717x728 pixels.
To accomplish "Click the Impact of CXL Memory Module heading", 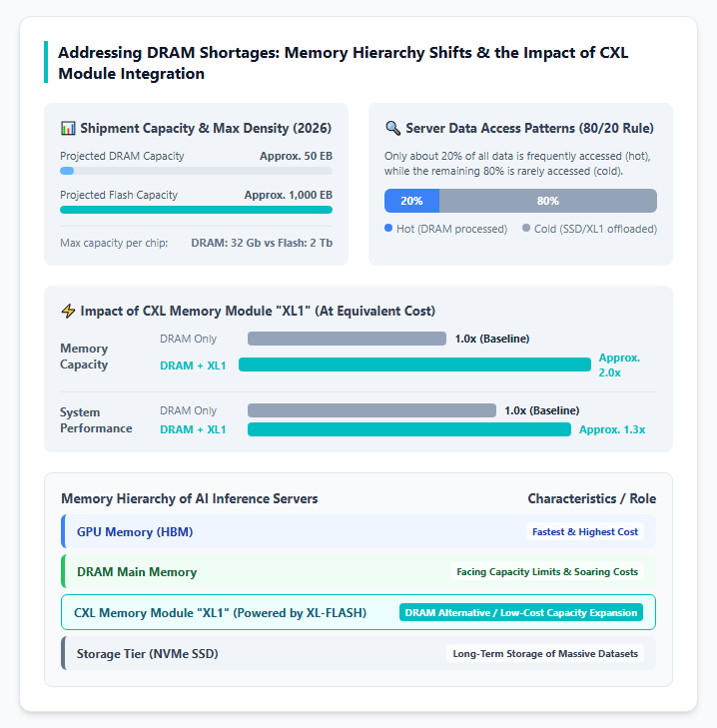I will pos(258,311).
